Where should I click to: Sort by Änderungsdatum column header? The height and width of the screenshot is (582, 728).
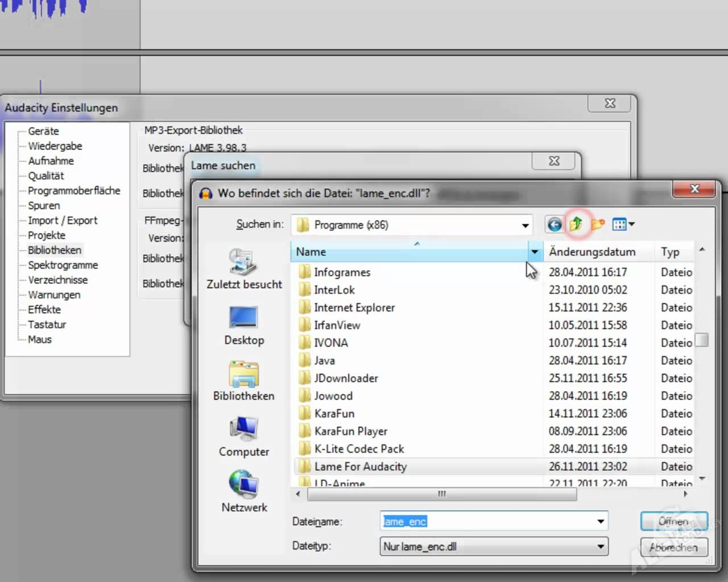click(592, 252)
